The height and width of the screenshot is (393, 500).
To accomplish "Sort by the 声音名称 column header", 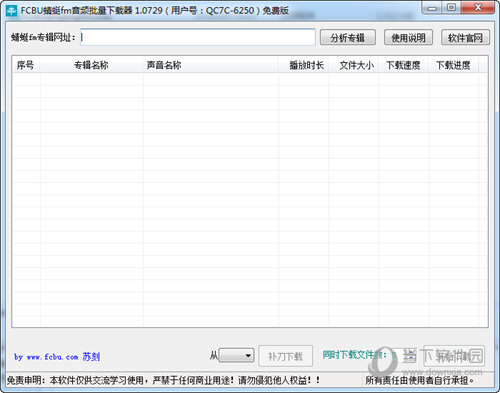I will (211, 65).
